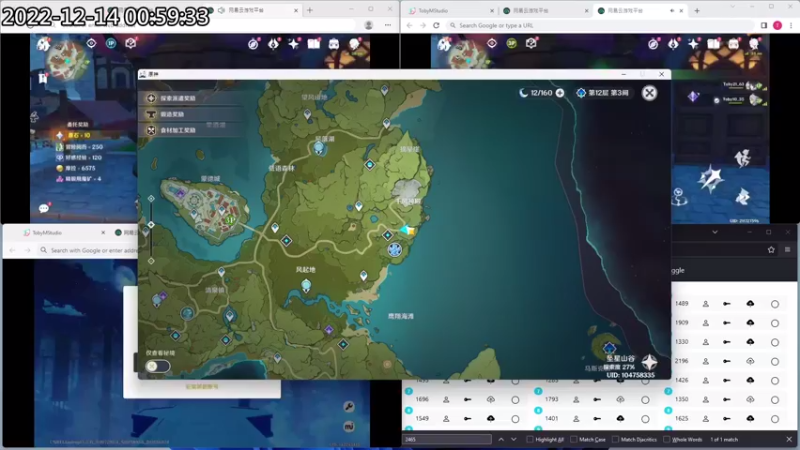The width and height of the screenshot is (800, 450).
Task: Click the cloud download icon in row 1350
Action: 750,399
